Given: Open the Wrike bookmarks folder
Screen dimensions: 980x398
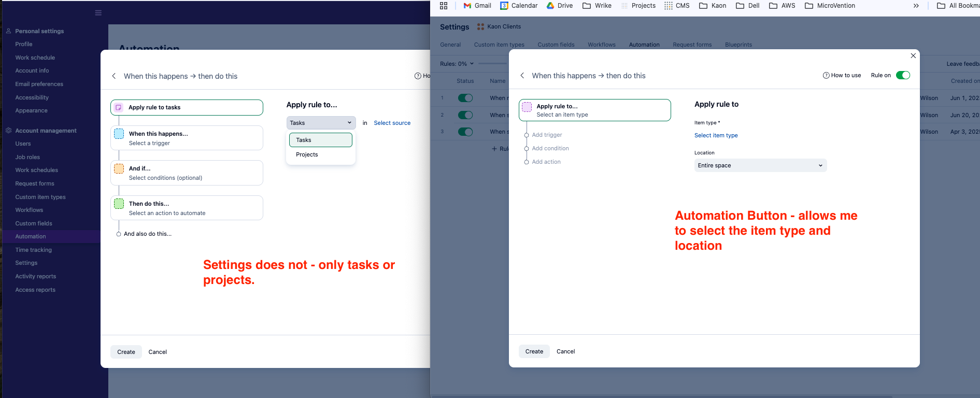Looking at the screenshot, I should click(597, 6).
